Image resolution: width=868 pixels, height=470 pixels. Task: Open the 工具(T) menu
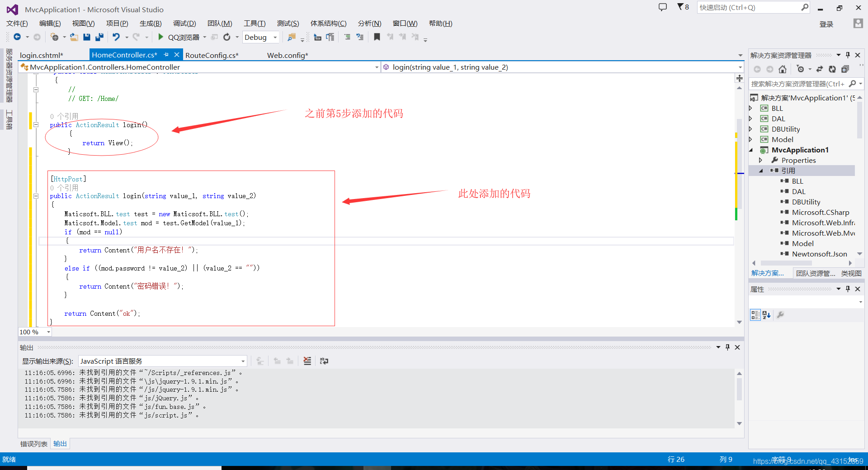tap(255, 23)
